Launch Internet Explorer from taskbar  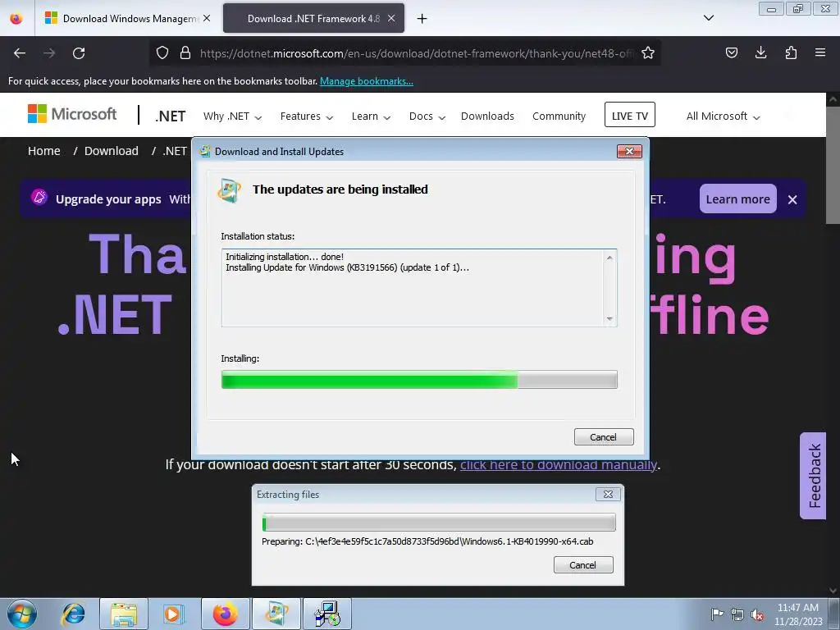coord(73,614)
